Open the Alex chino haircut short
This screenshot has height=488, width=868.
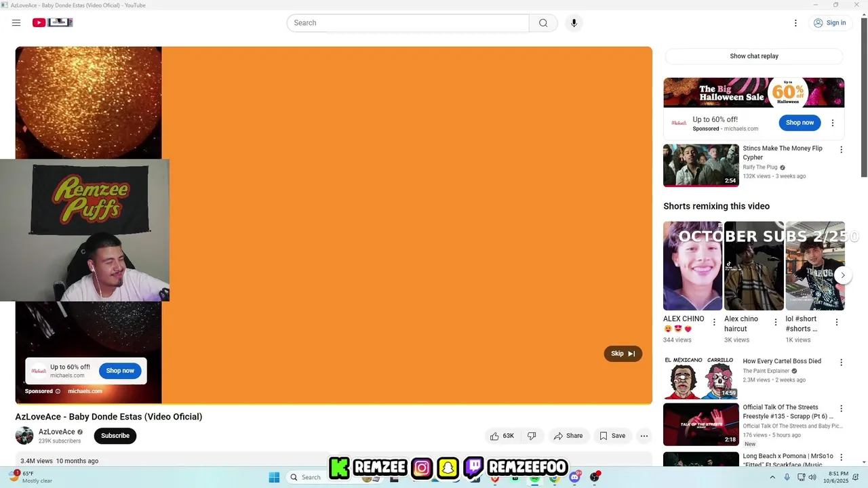pos(754,266)
